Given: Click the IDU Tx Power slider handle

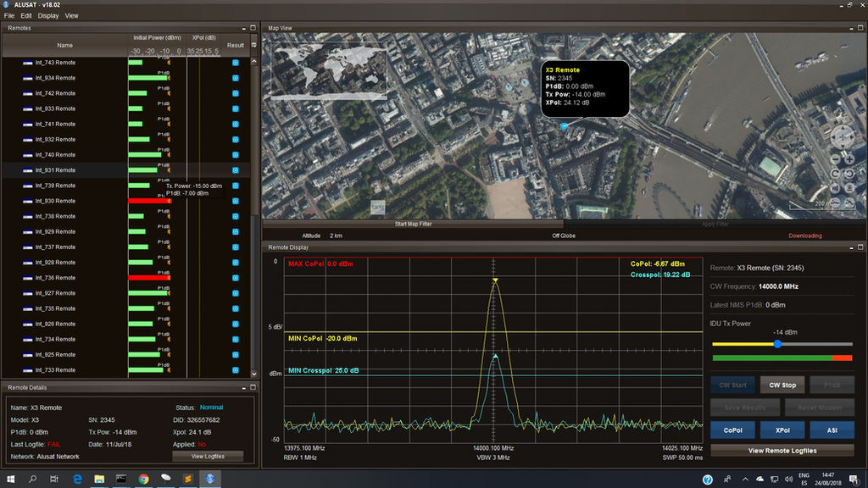Looking at the screenshot, I should pyautogui.click(x=778, y=345).
